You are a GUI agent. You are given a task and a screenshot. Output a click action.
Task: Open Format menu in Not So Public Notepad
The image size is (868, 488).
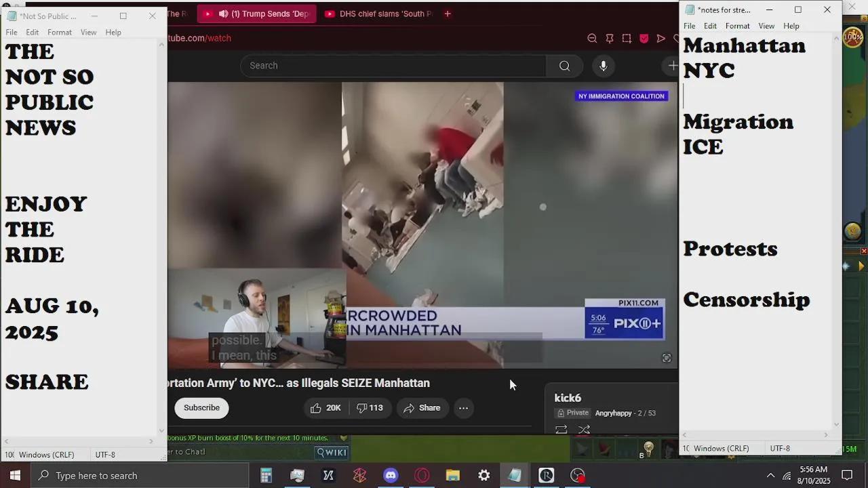[x=60, y=33]
